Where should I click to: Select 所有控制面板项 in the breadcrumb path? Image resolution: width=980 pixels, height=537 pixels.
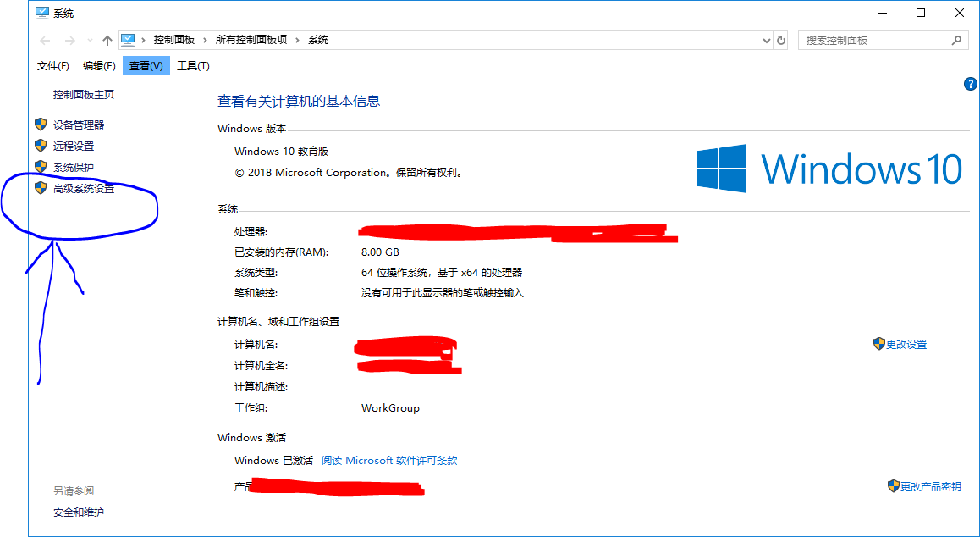coord(251,40)
